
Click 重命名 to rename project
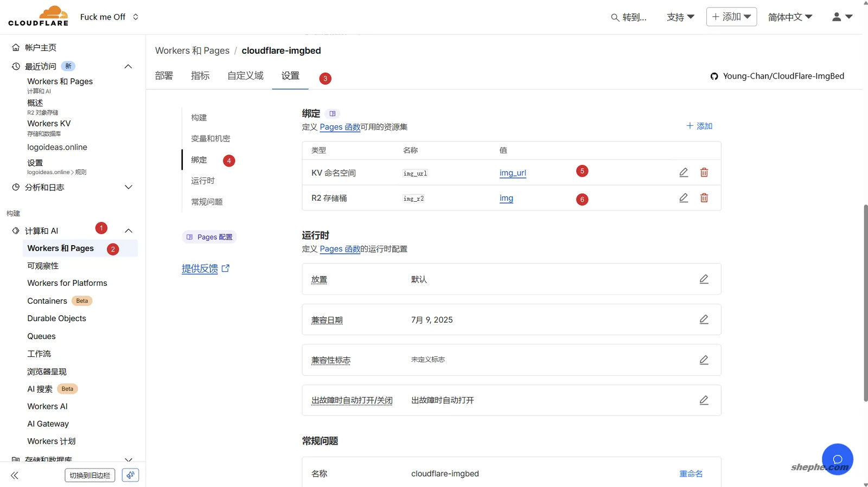pos(691,474)
